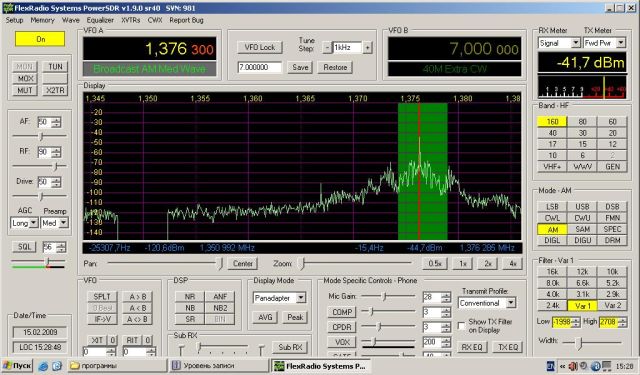The width and height of the screenshot is (640, 375).
Task: Enable ANF auto notch filter
Action: pos(220,297)
